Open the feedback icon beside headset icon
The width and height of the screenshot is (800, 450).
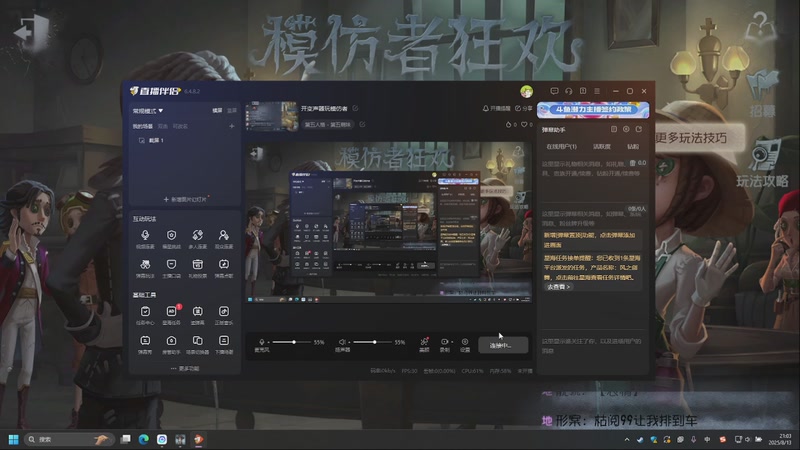click(583, 91)
